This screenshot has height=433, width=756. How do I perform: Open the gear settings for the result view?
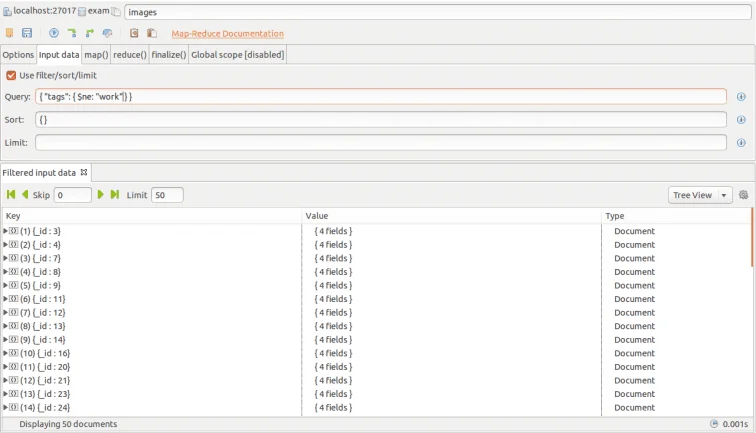pos(743,195)
